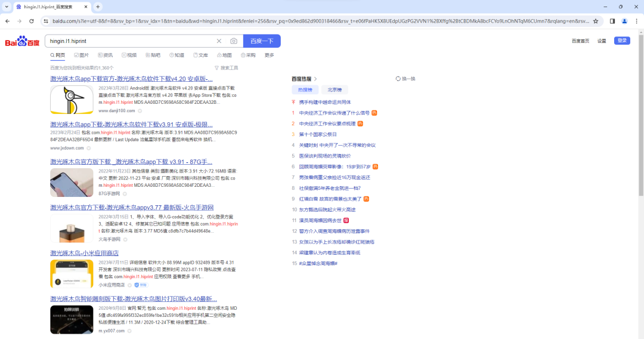Open hot topic 第十个国家公祭日
Screen dimensions: 644x339
[x=318, y=134]
